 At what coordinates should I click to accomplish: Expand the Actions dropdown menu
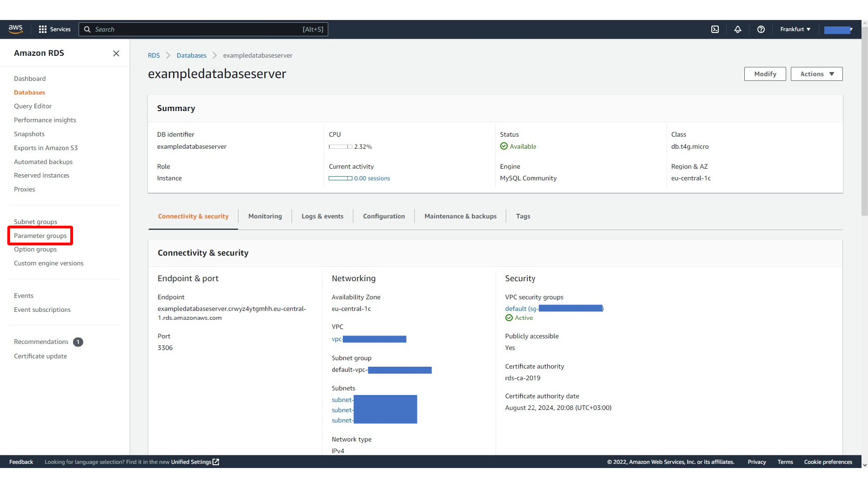817,74
